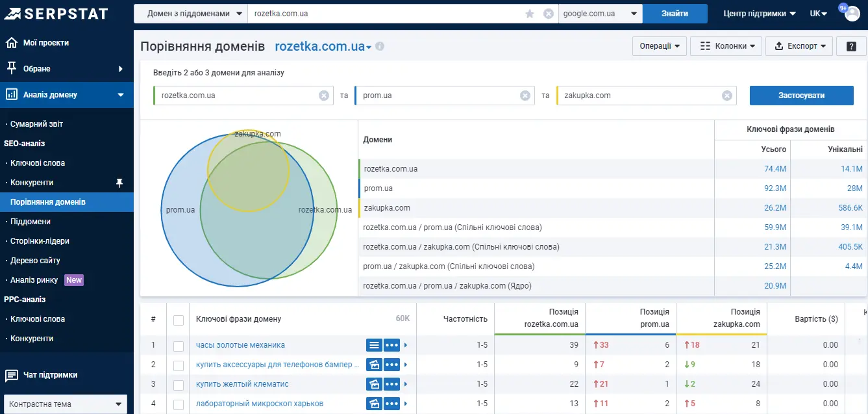Open the Домен з піддоменами dropdown
This screenshot has height=414, width=868.
click(191, 14)
